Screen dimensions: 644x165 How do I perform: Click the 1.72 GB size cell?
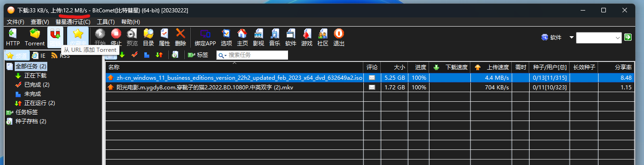tap(395, 87)
